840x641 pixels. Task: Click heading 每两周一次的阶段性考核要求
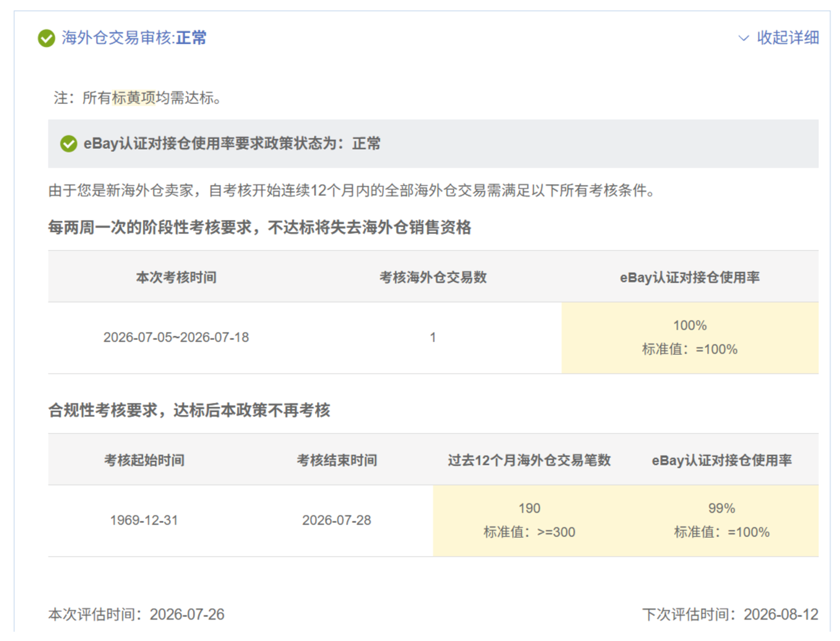(x=259, y=227)
